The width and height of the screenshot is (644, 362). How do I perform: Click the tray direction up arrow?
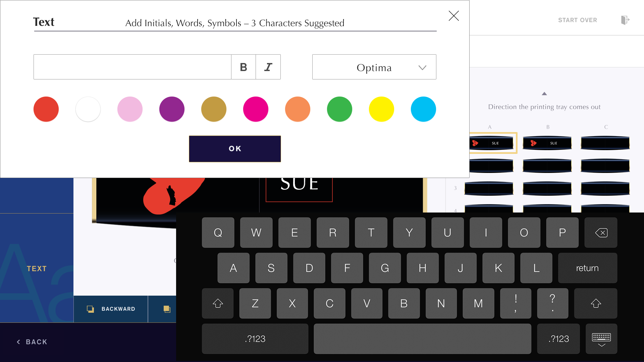tap(544, 94)
